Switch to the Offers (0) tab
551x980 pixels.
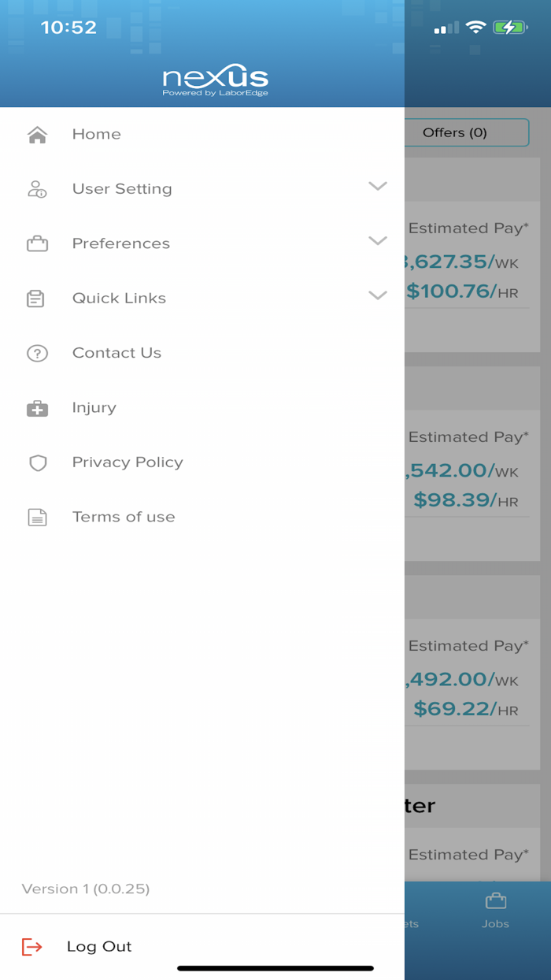pos(466,132)
